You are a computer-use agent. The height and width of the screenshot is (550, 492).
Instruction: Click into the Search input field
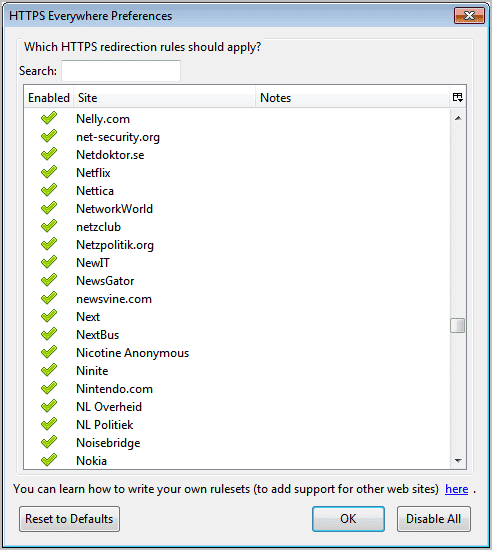click(121, 71)
